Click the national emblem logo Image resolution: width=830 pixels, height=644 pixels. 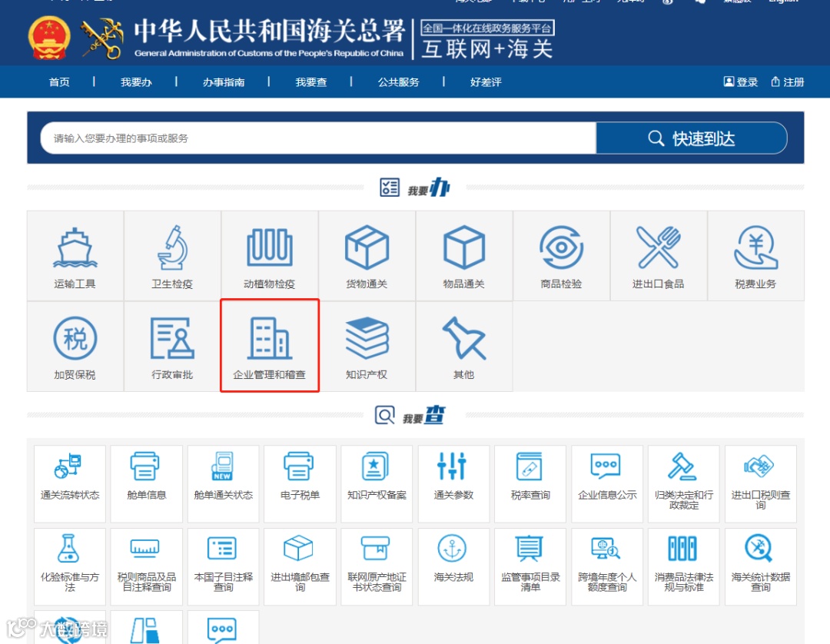49,38
